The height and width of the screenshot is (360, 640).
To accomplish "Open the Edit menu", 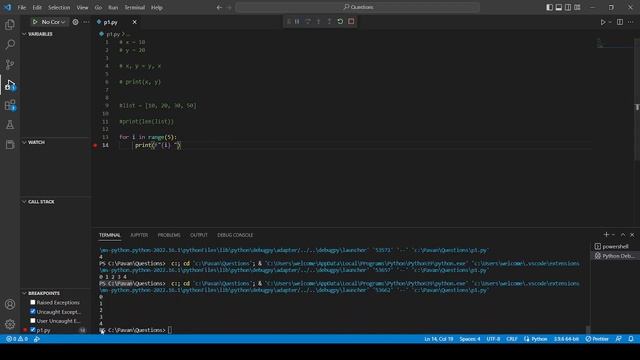I will coord(37,7).
